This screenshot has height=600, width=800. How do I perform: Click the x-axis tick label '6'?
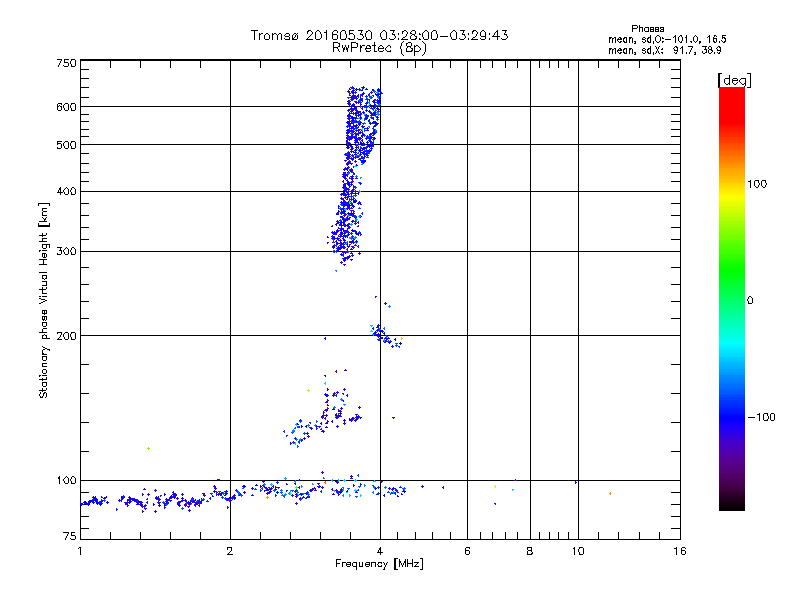click(x=467, y=551)
